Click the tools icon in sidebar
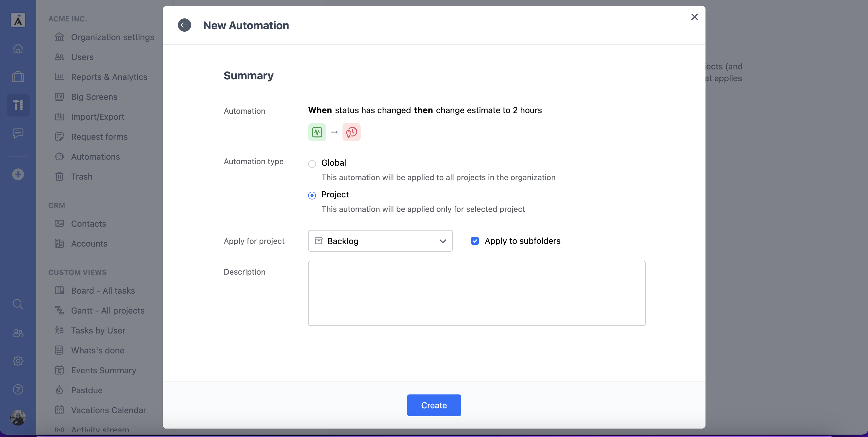This screenshot has width=868, height=437. (18, 105)
